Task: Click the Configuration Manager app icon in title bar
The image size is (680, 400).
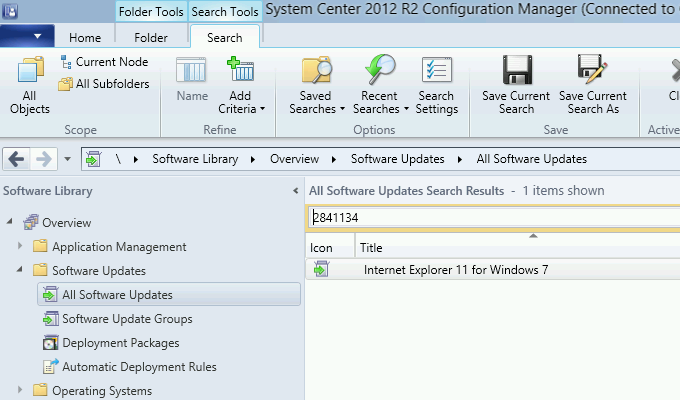Action: click(x=10, y=11)
